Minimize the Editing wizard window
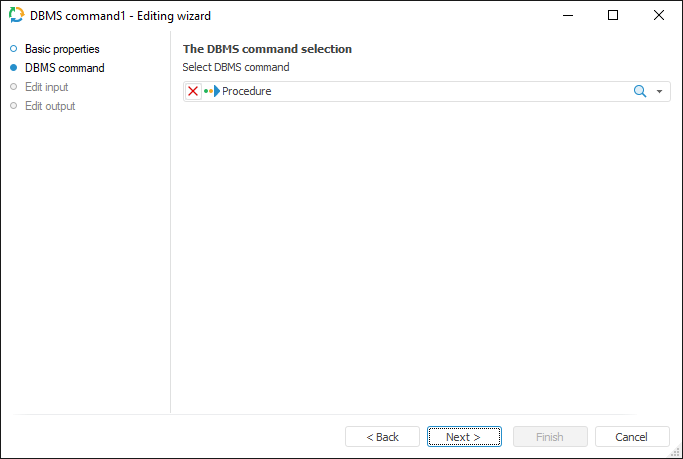 pyautogui.click(x=568, y=15)
